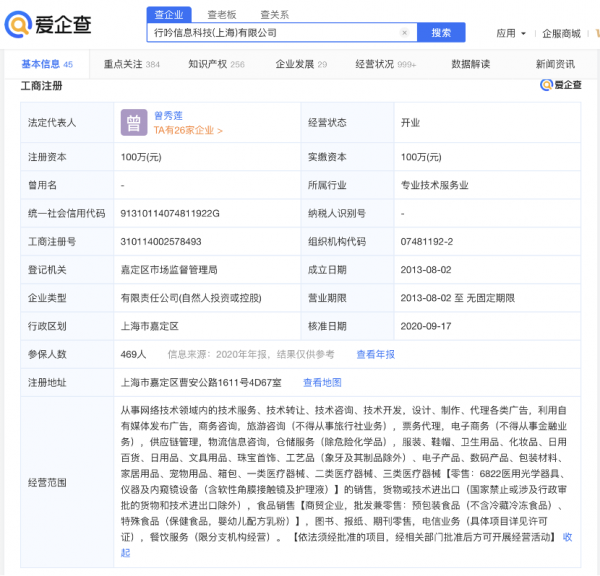Open the 新闻资讯 tab

coord(555,64)
